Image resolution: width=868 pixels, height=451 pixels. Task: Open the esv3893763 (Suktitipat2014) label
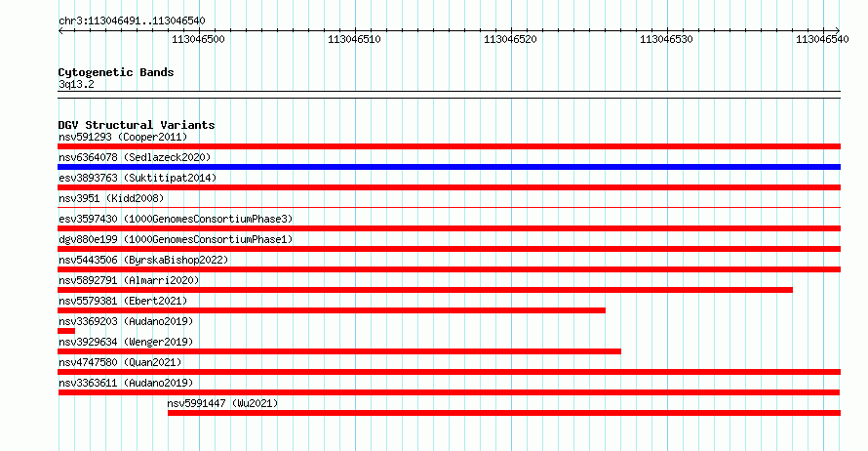click(138, 178)
